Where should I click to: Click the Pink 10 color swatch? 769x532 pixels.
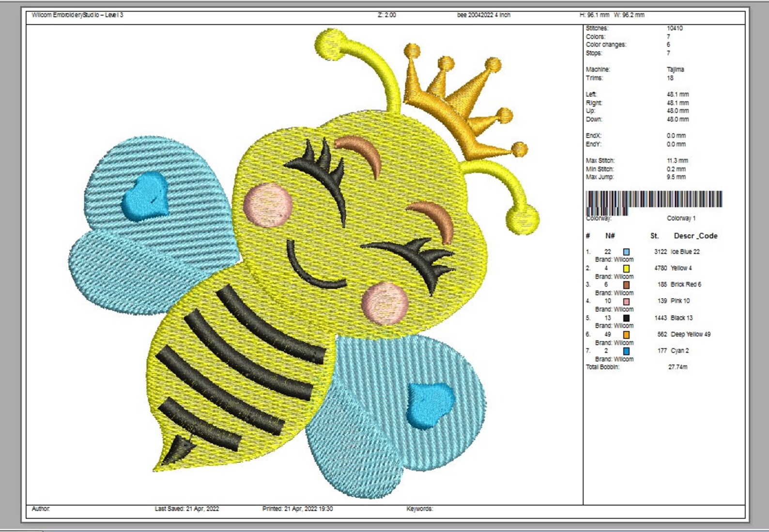[626, 302]
